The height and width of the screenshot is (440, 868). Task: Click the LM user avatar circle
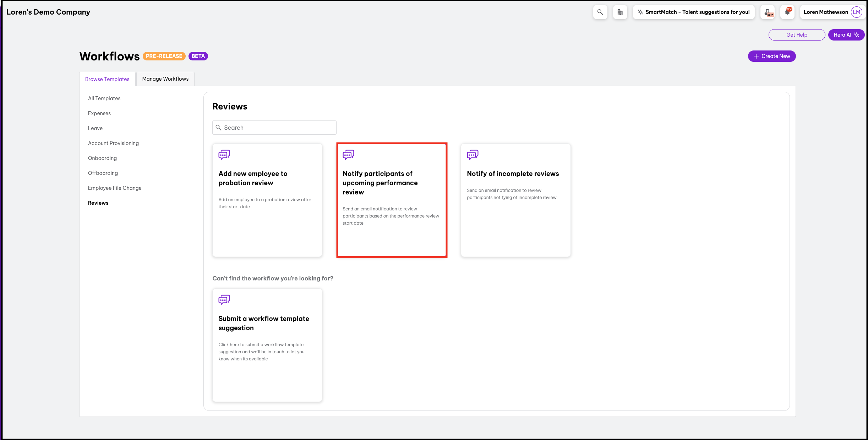(857, 12)
